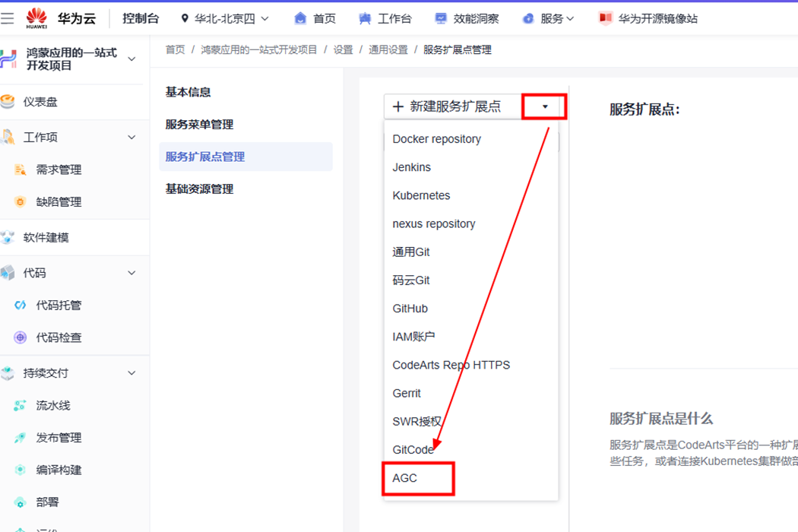The width and height of the screenshot is (798, 532).
Task: Click the 部署 icon
Action: pos(20,502)
